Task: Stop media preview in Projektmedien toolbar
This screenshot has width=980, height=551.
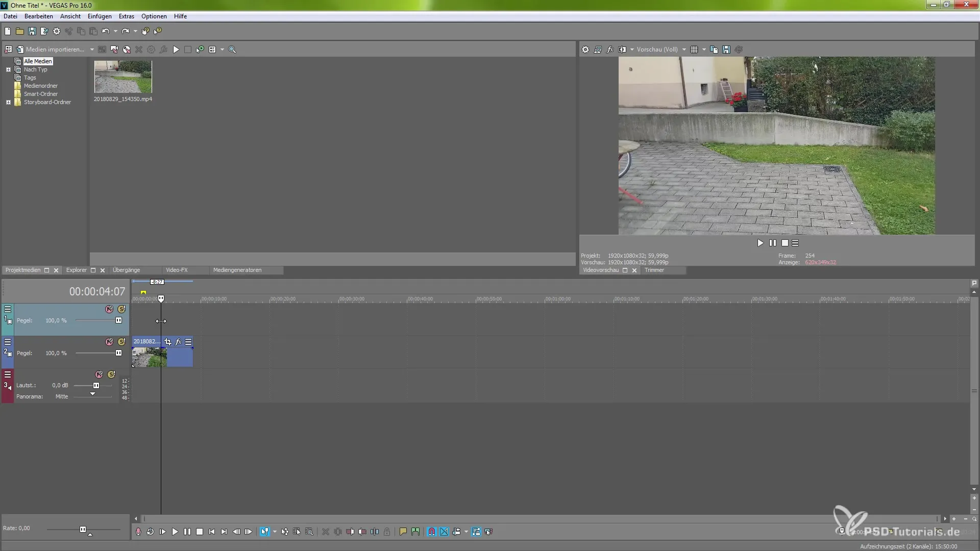Action: point(188,49)
